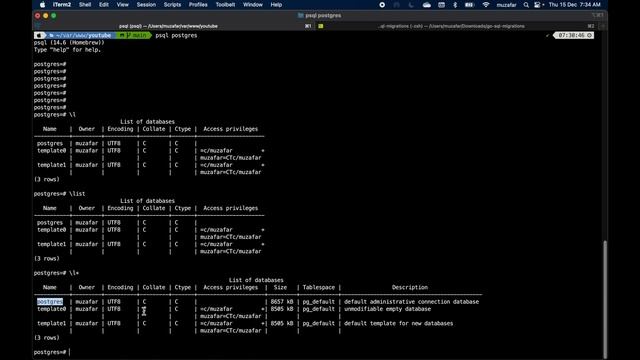Open the Window menu
The image size is (640, 360).
click(x=253, y=5)
